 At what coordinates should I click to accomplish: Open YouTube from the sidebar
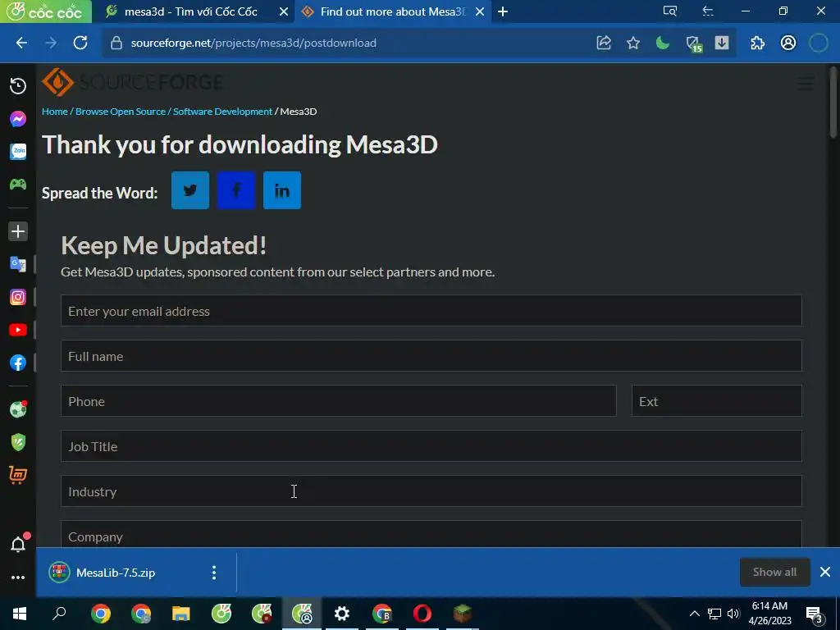18,330
